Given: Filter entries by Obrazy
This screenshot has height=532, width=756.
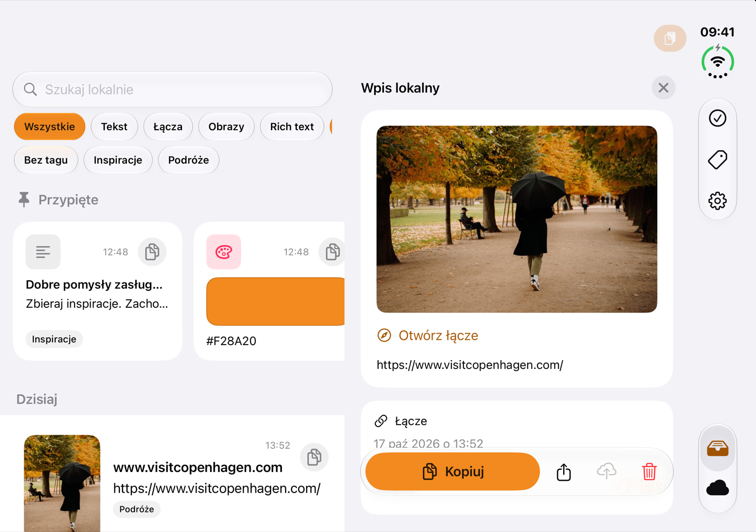Looking at the screenshot, I should click(226, 127).
